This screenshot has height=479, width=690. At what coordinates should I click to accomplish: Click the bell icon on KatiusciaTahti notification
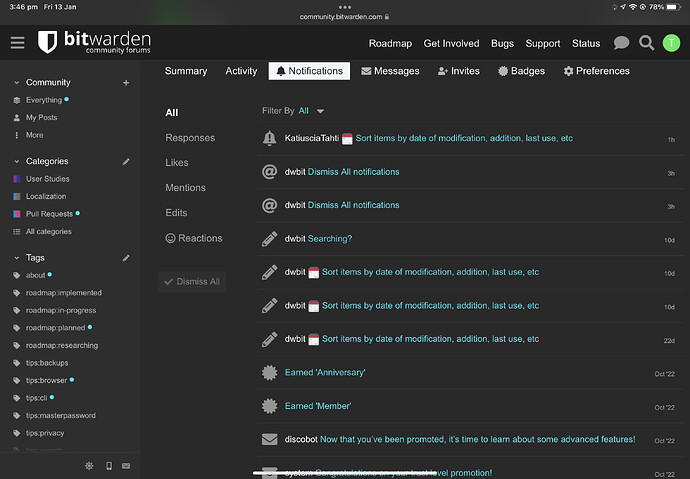point(269,138)
